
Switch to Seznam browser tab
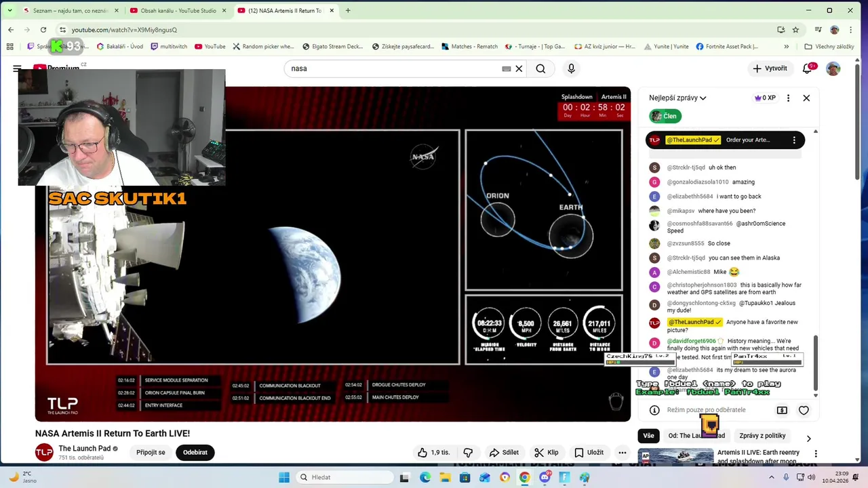(x=71, y=10)
